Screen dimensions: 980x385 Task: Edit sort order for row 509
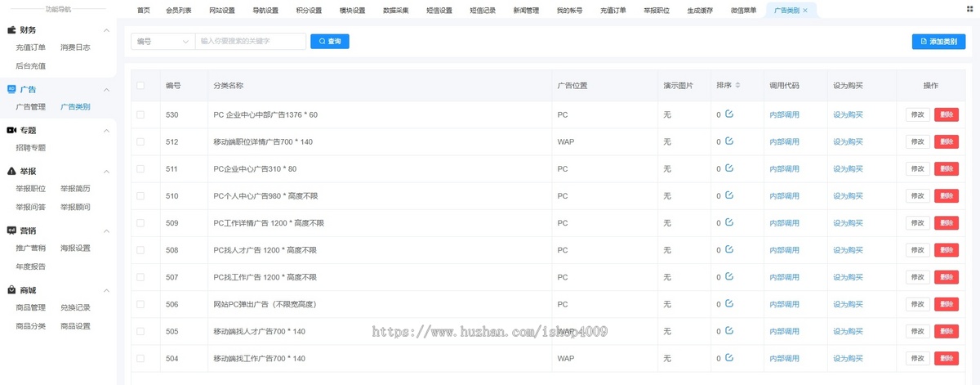729,222
